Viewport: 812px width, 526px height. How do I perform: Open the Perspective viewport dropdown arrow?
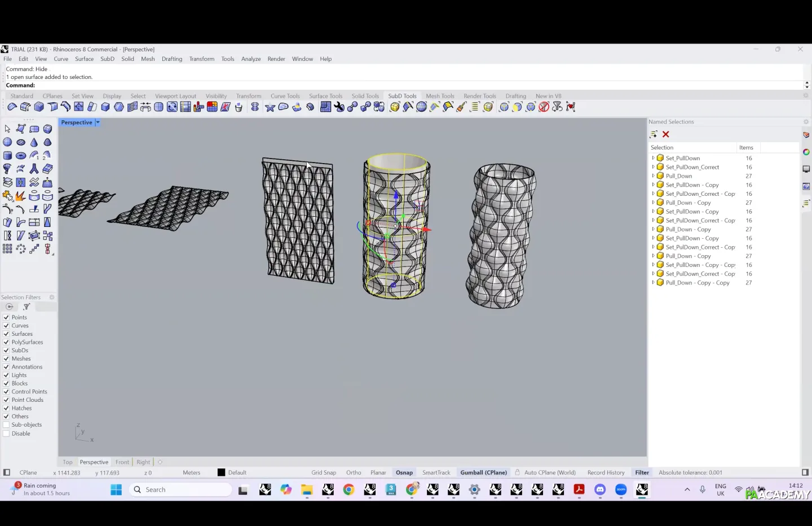click(x=98, y=122)
